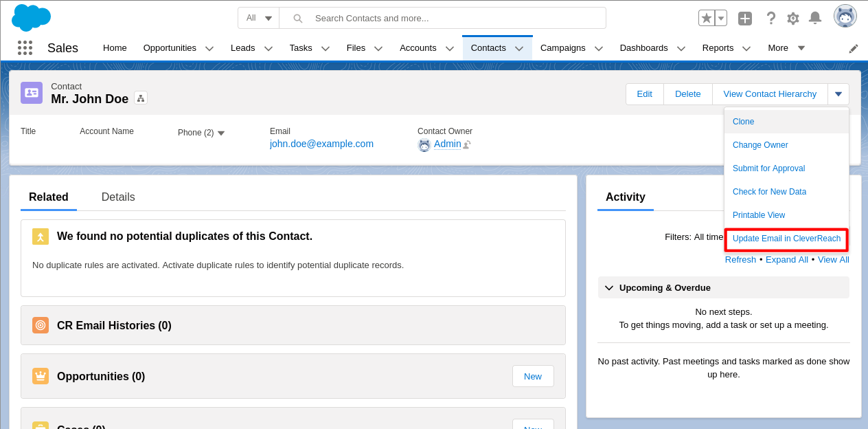Click View Contact Hierarchy button
Screen dimensions: 868x429
tap(770, 94)
